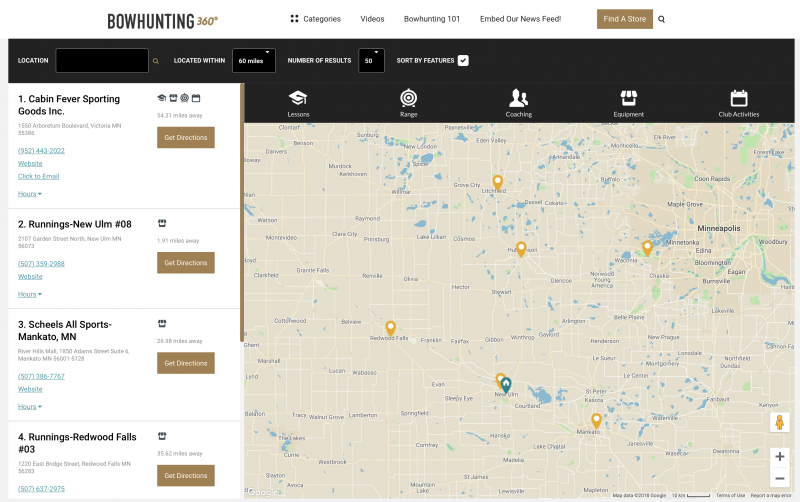Image resolution: width=800 pixels, height=502 pixels.
Task: Filter stores by Club Activities
Action: click(739, 103)
